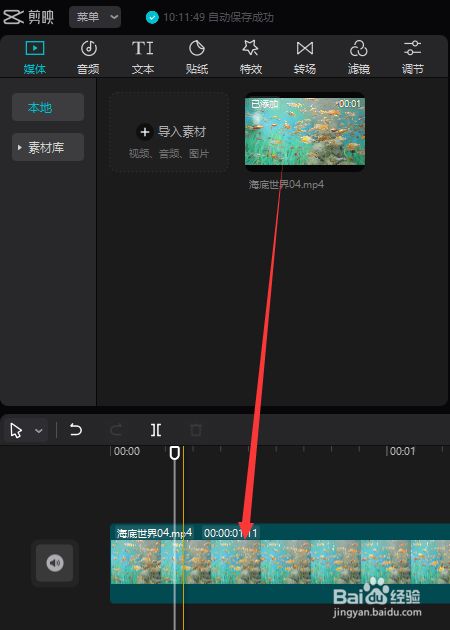Click the 剪映 logo icon

tap(13, 17)
